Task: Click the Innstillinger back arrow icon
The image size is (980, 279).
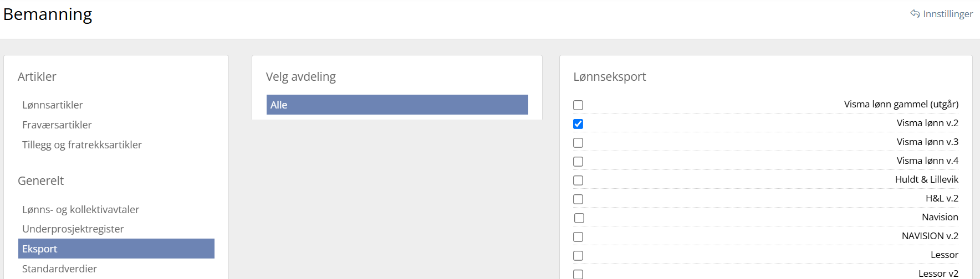Action: (915, 14)
